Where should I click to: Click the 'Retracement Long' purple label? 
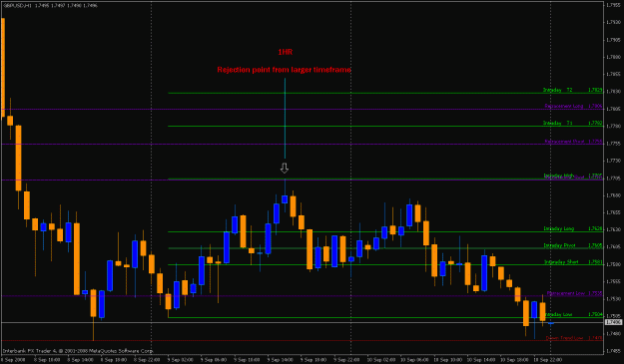click(564, 106)
